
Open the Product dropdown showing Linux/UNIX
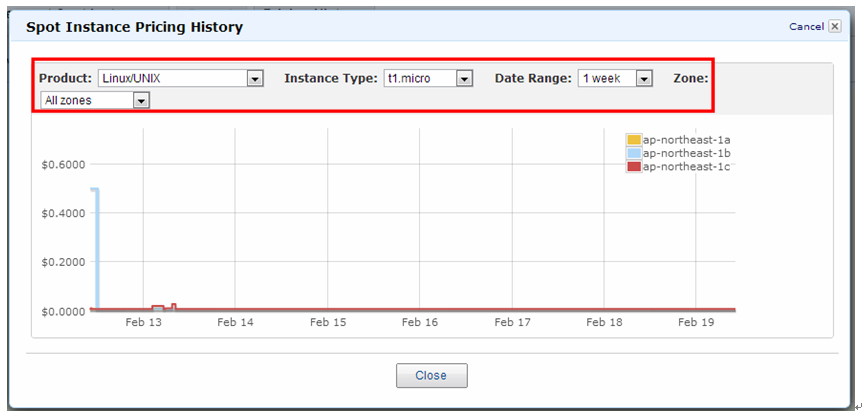(x=180, y=79)
